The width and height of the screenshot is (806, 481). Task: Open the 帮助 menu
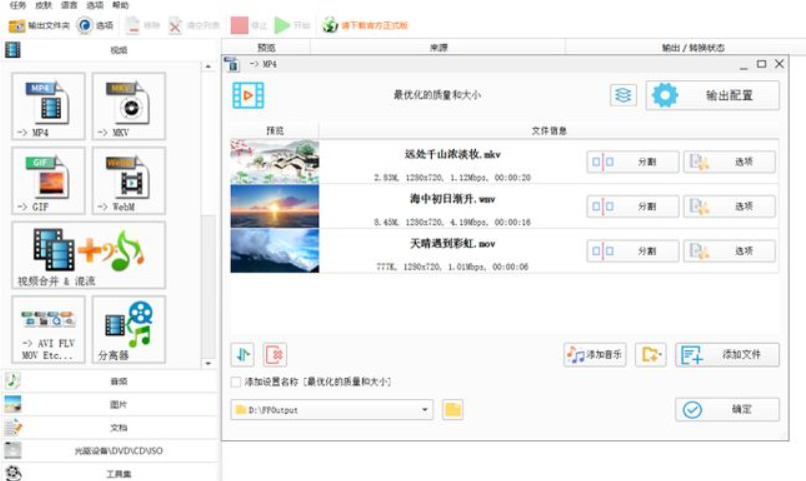[121, 5]
